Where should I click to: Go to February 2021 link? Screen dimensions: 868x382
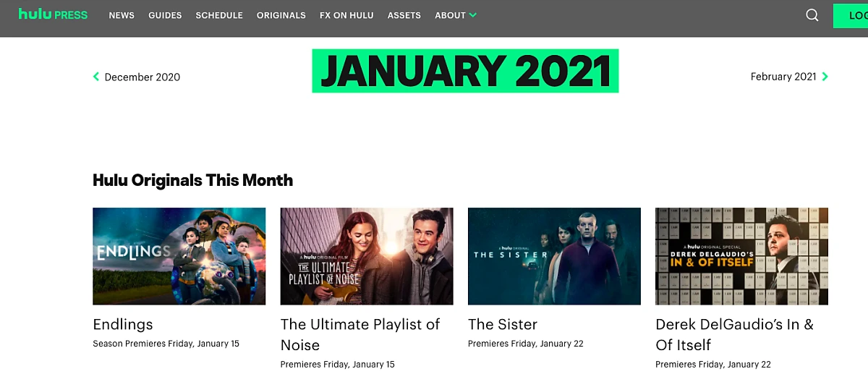[x=783, y=77]
